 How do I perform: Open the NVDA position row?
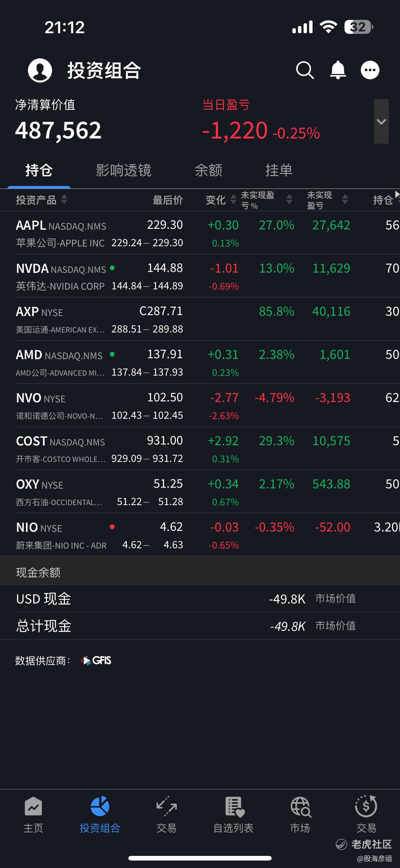tap(200, 276)
